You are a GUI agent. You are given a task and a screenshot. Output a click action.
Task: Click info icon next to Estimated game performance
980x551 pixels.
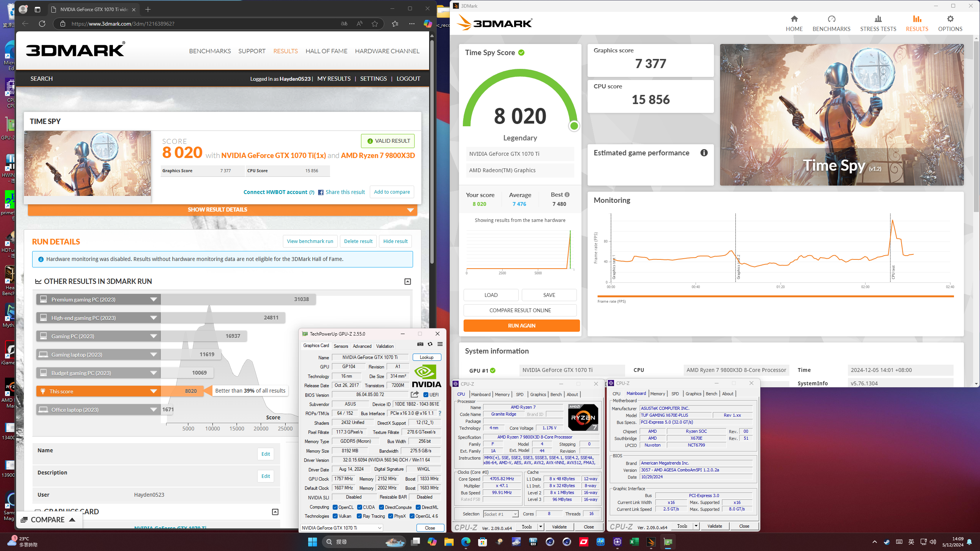(x=704, y=153)
